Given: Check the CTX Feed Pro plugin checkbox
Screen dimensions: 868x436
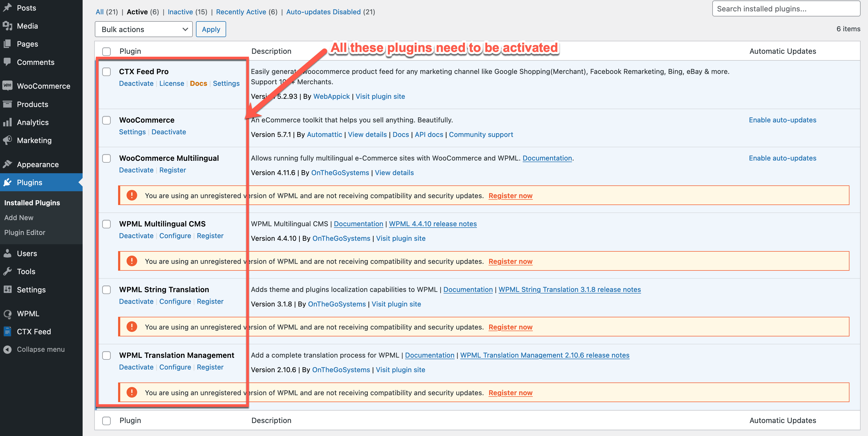Looking at the screenshot, I should point(106,72).
